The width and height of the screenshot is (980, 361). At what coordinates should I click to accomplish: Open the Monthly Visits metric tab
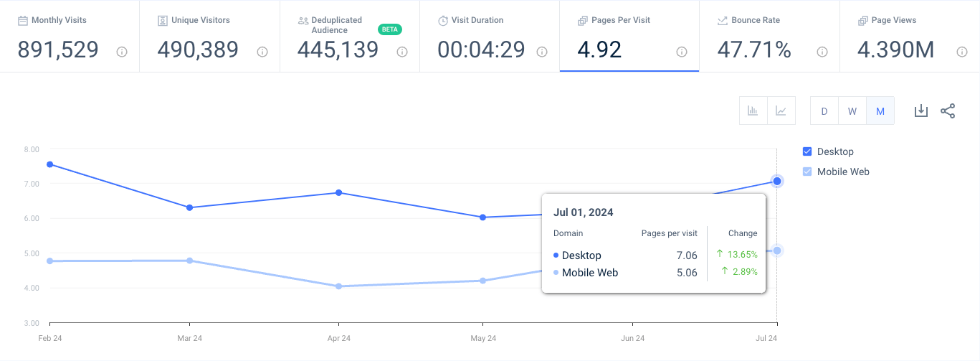(70, 36)
